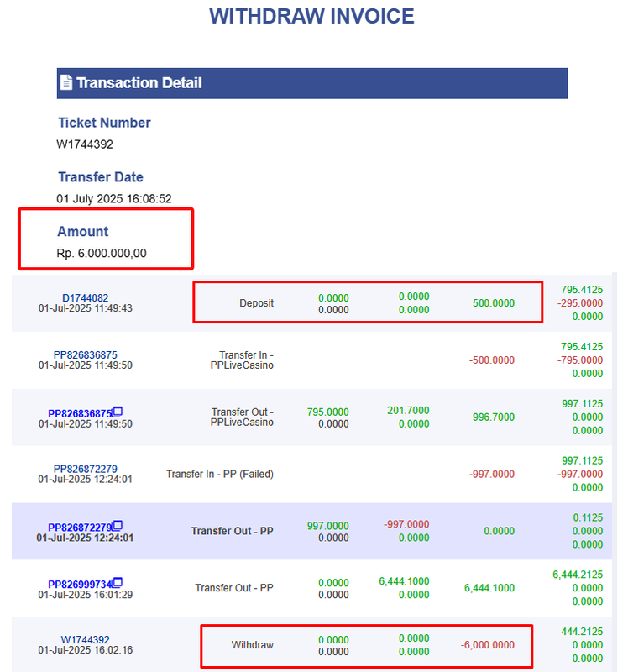628x672 pixels.
Task: Open reference link PP826999734
Action: 80,584
